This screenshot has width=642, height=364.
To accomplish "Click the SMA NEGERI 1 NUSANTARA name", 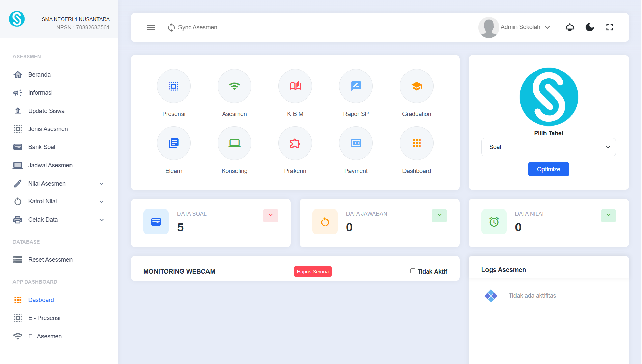I will coord(76,19).
